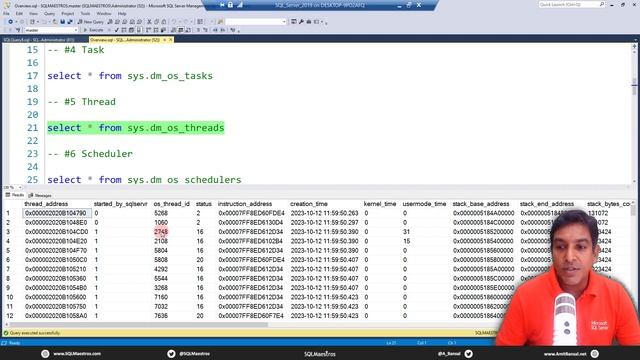
Task: Click the Paste toolbar icon
Action: click(164, 22)
